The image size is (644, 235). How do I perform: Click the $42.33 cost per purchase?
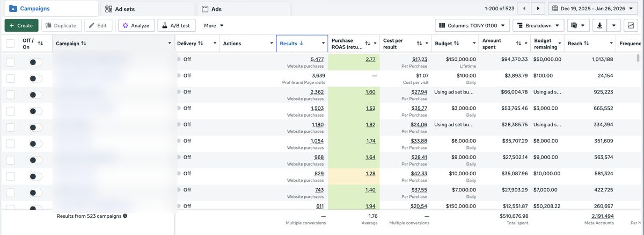click(x=419, y=173)
